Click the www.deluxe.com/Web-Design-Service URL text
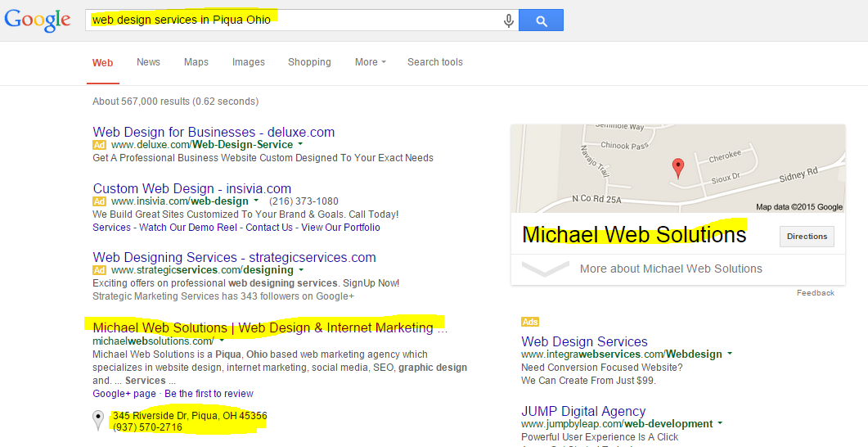The height and width of the screenshot is (447, 868). point(202,145)
